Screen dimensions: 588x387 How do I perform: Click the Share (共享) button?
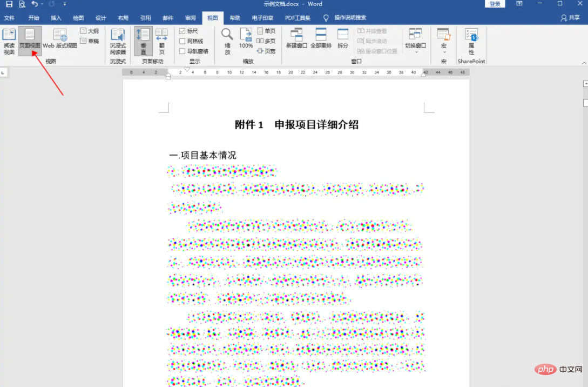[x=570, y=18]
